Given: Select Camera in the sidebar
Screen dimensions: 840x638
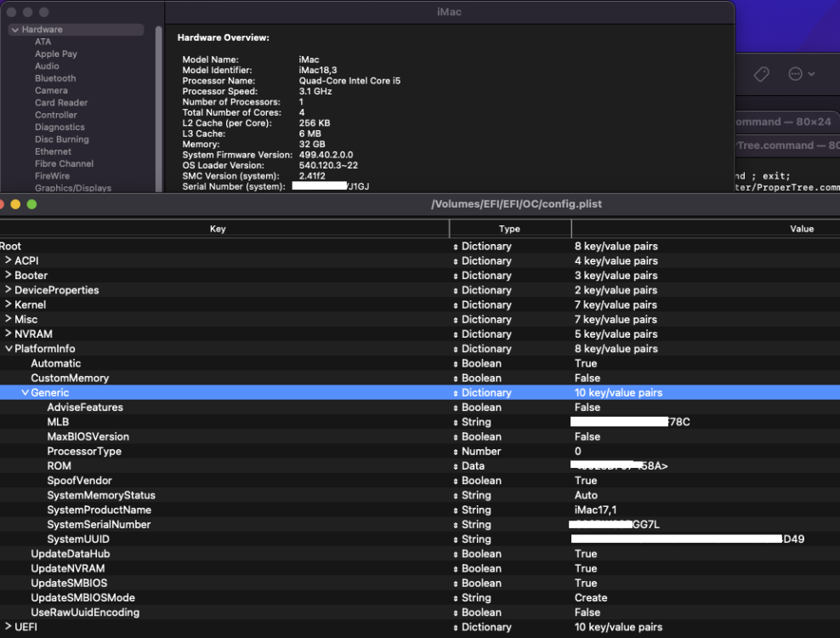Looking at the screenshot, I should coord(51,91).
